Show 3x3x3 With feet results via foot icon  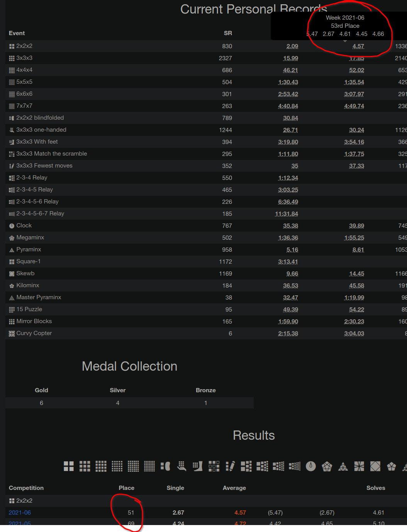(198, 466)
